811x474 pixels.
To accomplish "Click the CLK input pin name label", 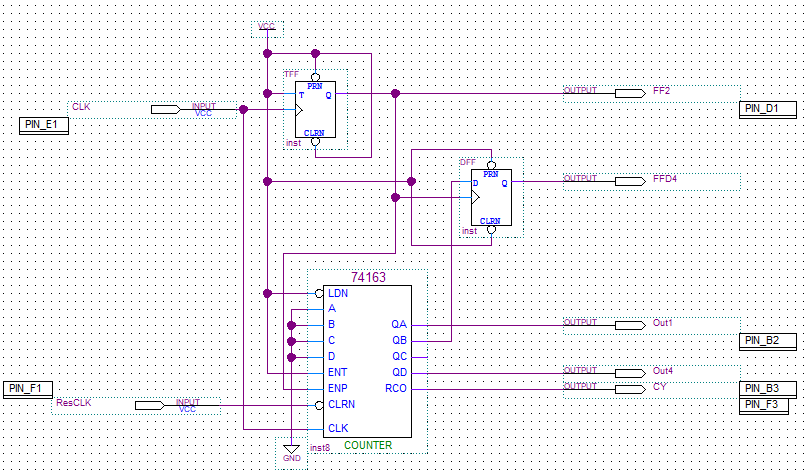I will tap(81, 107).
